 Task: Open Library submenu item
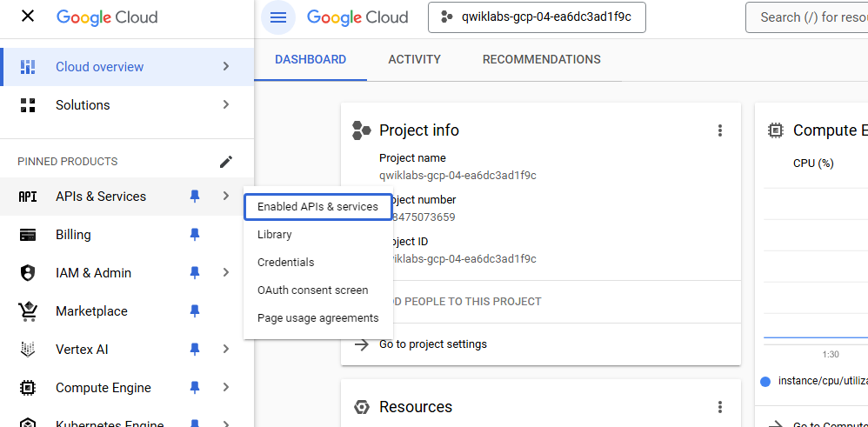point(317,234)
